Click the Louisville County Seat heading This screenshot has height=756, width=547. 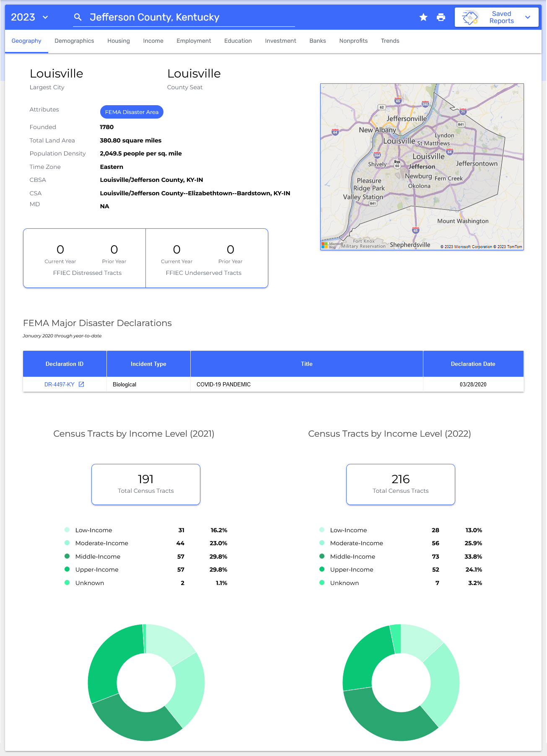pyautogui.click(x=194, y=74)
